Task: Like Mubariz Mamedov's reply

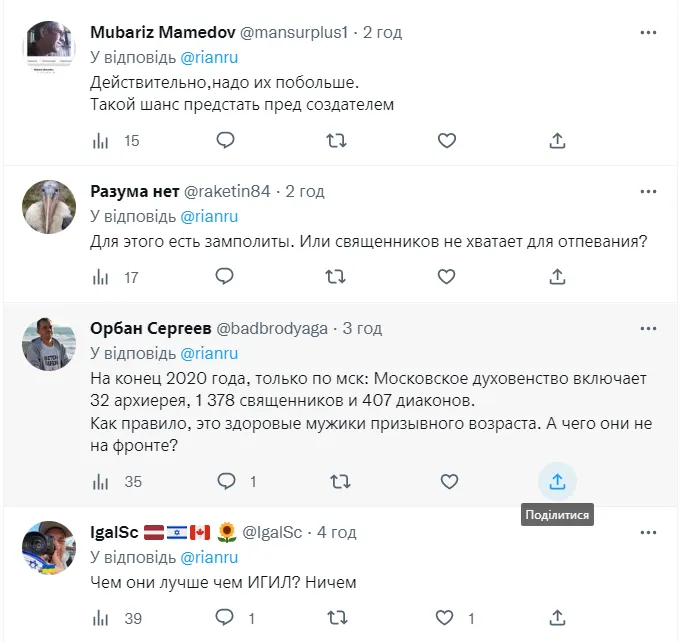Action: click(x=449, y=141)
